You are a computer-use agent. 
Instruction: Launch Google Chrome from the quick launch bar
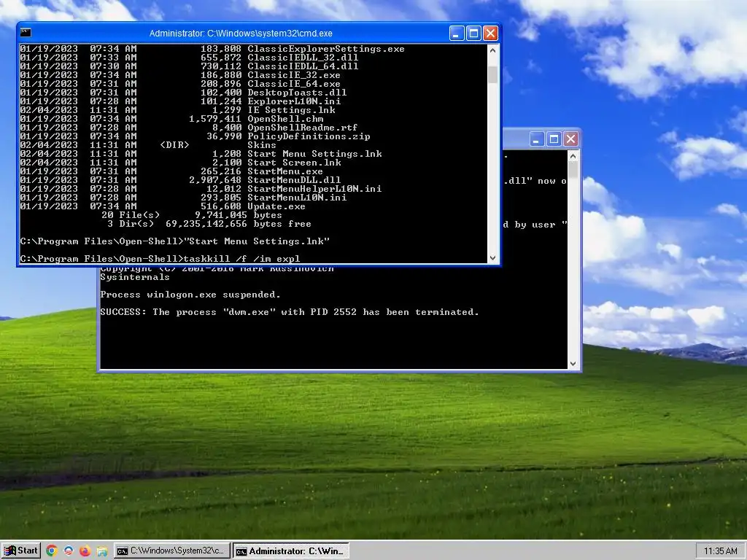(x=52, y=551)
